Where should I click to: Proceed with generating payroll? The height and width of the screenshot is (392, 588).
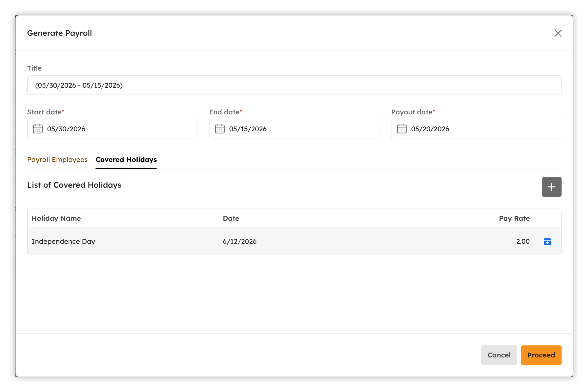(x=541, y=355)
